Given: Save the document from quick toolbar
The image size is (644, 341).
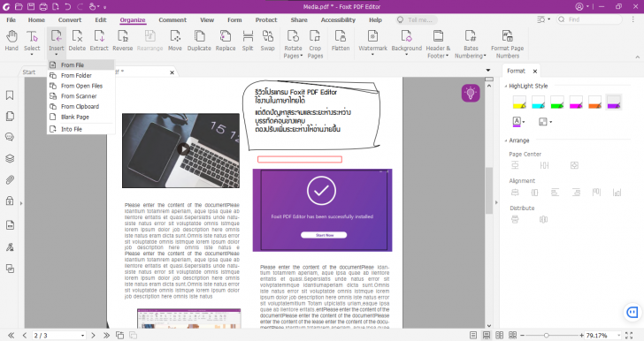Looking at the screenshot, I should coord(31,6).
